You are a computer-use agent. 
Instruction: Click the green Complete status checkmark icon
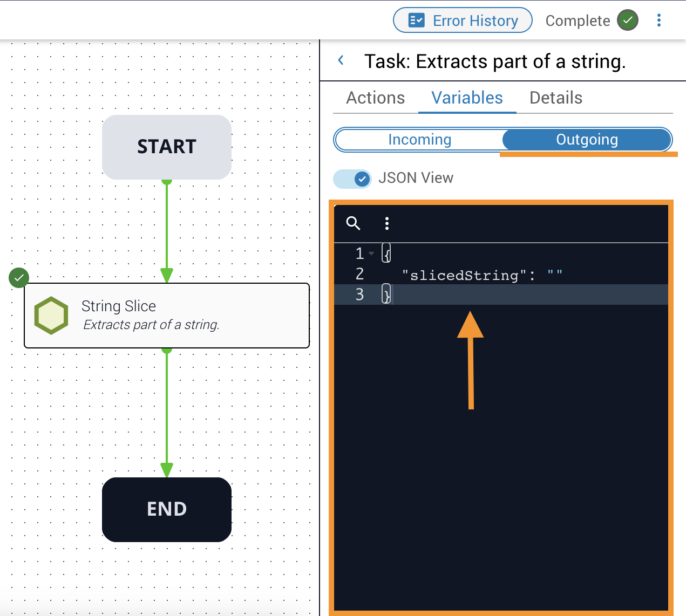pos(628,20)
